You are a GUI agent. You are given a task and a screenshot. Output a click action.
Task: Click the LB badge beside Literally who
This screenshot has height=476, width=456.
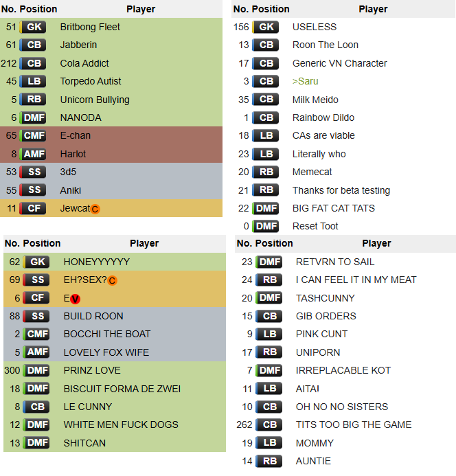click(x=265, y=154)
